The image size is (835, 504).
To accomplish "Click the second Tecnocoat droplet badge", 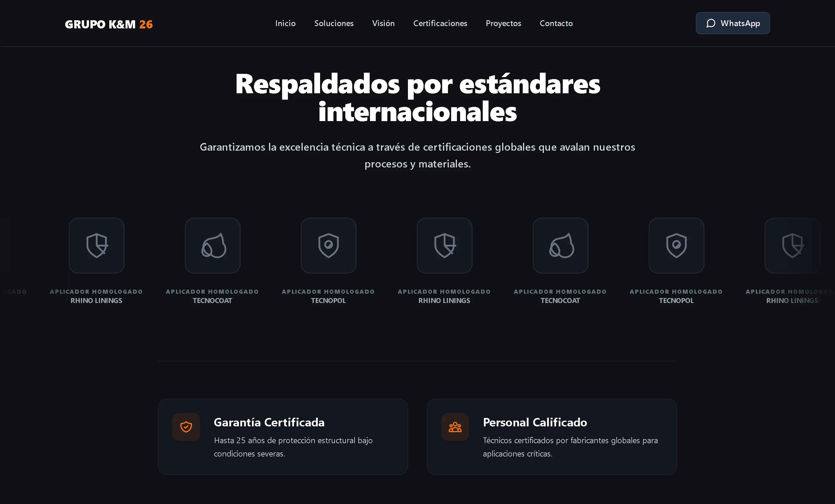I will [x=560, y=245].
